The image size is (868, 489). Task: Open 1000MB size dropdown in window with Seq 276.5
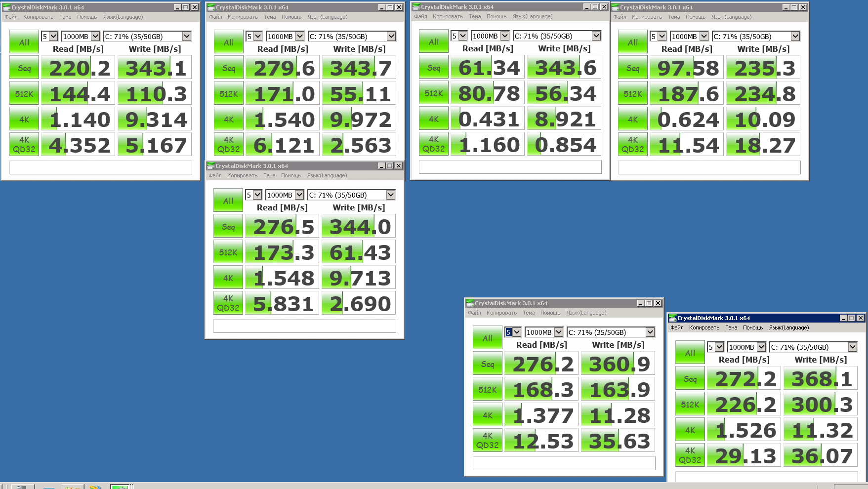(x=285, y=195)
